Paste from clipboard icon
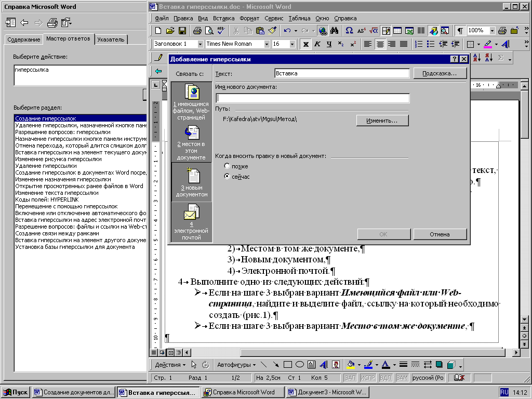The width and height of the screenshot is (532, 399). (260, 31)
